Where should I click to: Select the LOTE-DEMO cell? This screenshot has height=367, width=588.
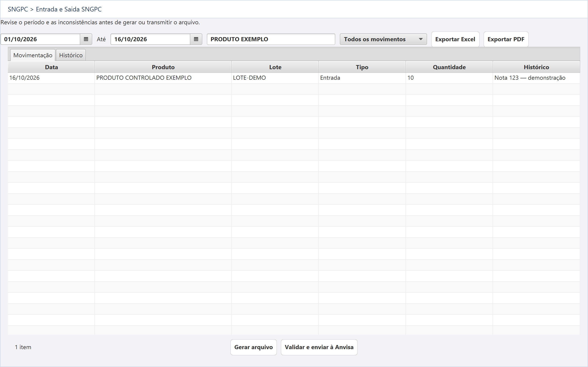275,78
